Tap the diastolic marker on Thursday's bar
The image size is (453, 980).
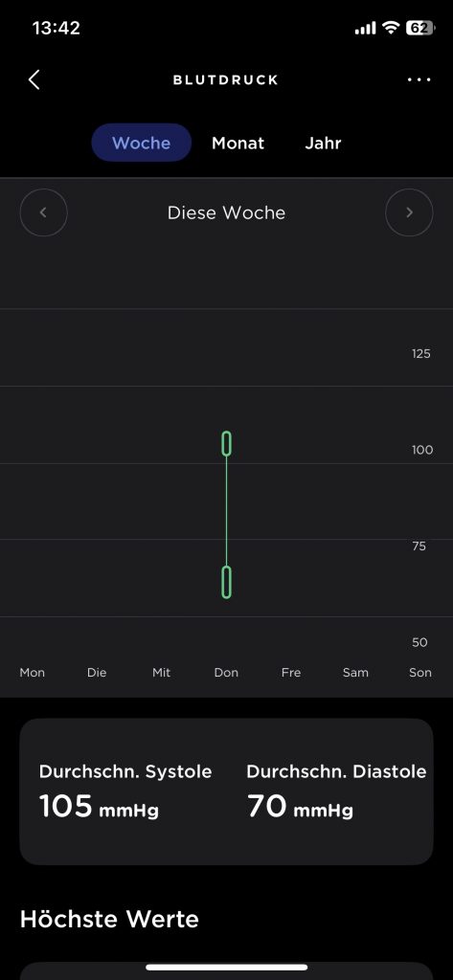pyautogui.click(x=226, y=582)
